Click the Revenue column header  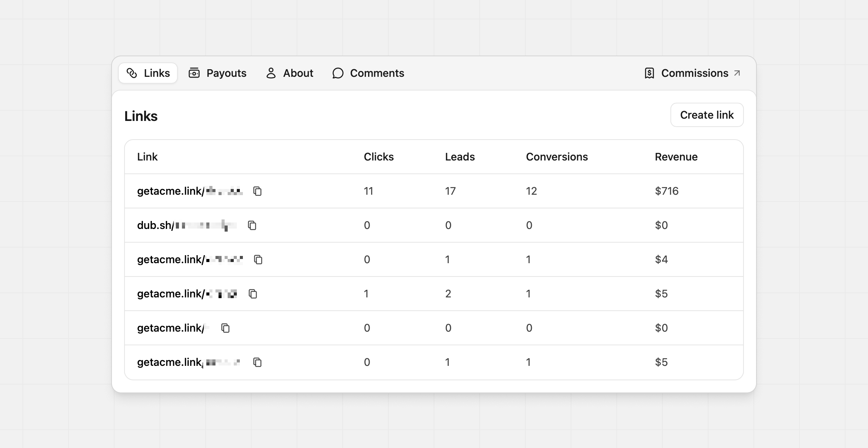click(676, 157)
